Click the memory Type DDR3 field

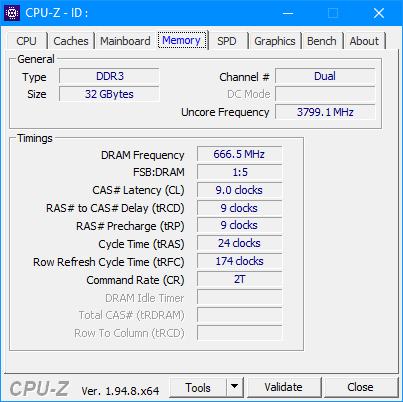109,76
